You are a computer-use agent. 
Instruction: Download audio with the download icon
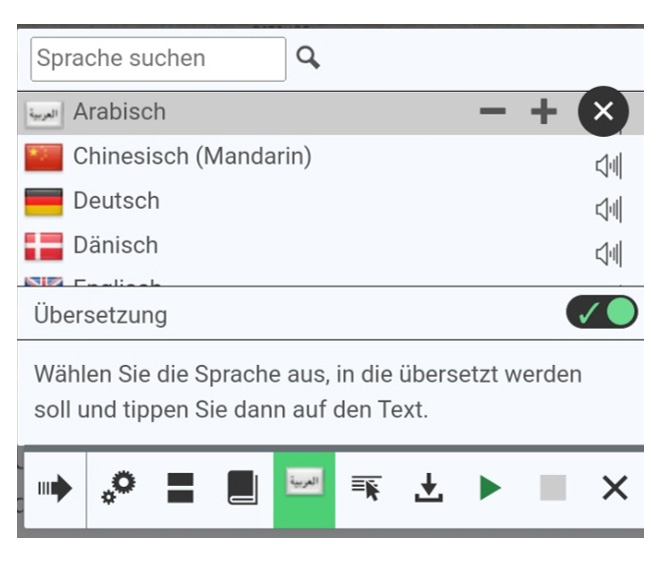[428, 489]
